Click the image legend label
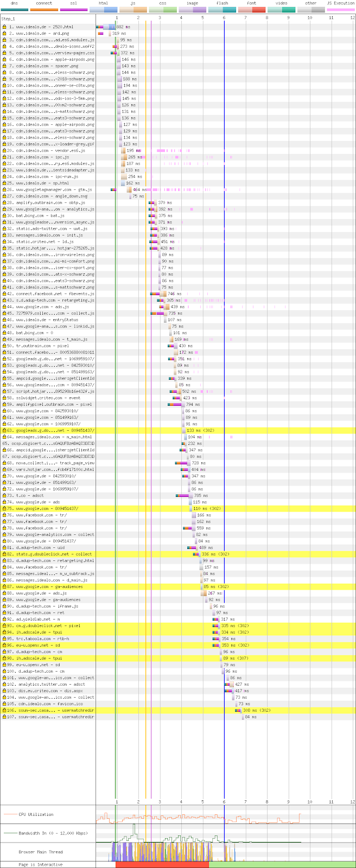Viewport: 356px width, 868px height. 192,3
